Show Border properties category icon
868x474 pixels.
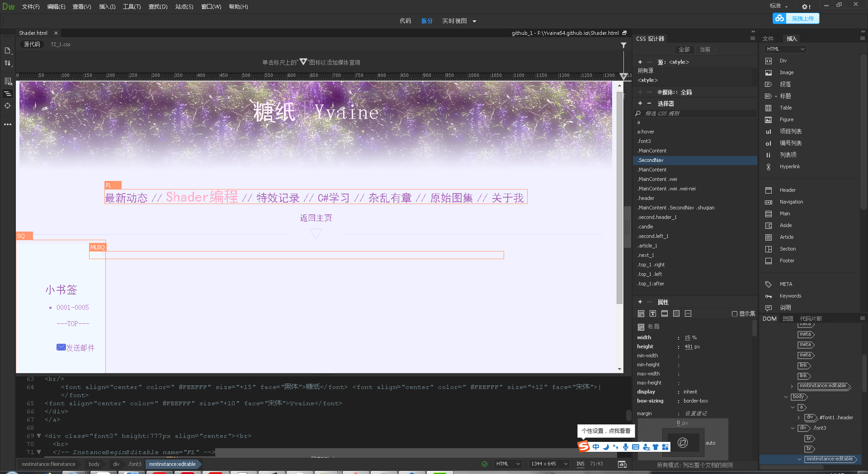[x=665, y=313]
